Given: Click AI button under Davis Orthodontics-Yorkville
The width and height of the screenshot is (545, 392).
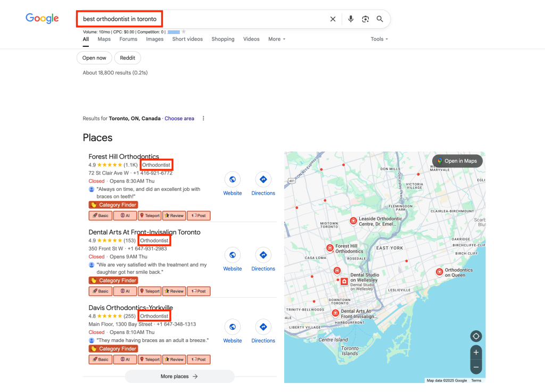Looking at the screenshot, I should pos(125,360).
